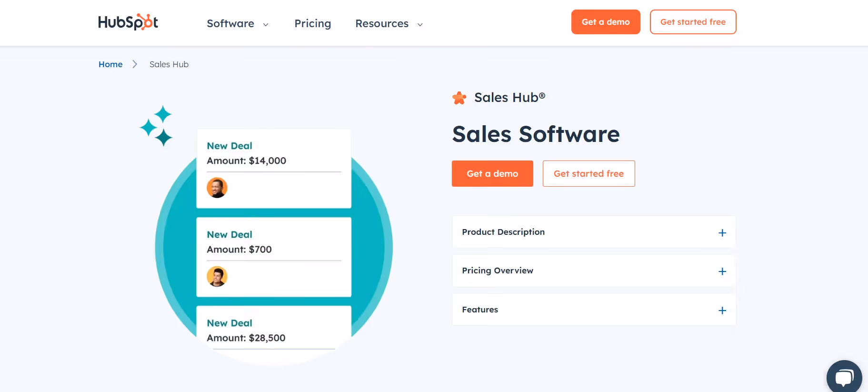868x392 pixels.
Task: Expand the Features plus icon
Action: click(722, 311)
